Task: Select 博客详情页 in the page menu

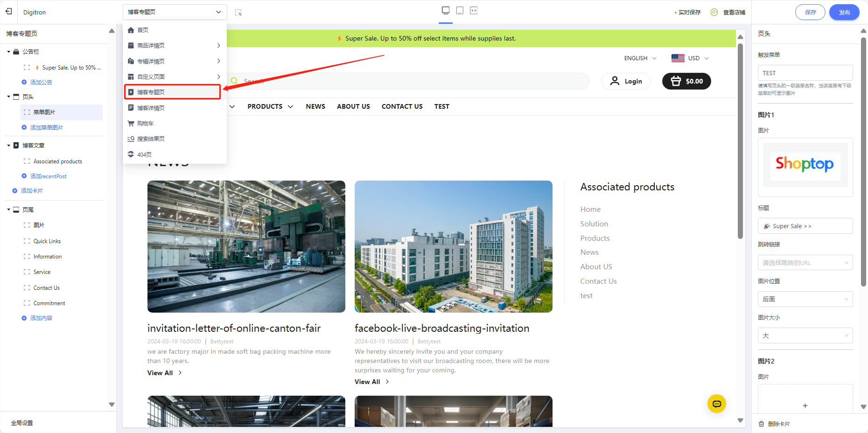Action: (175, 108)
